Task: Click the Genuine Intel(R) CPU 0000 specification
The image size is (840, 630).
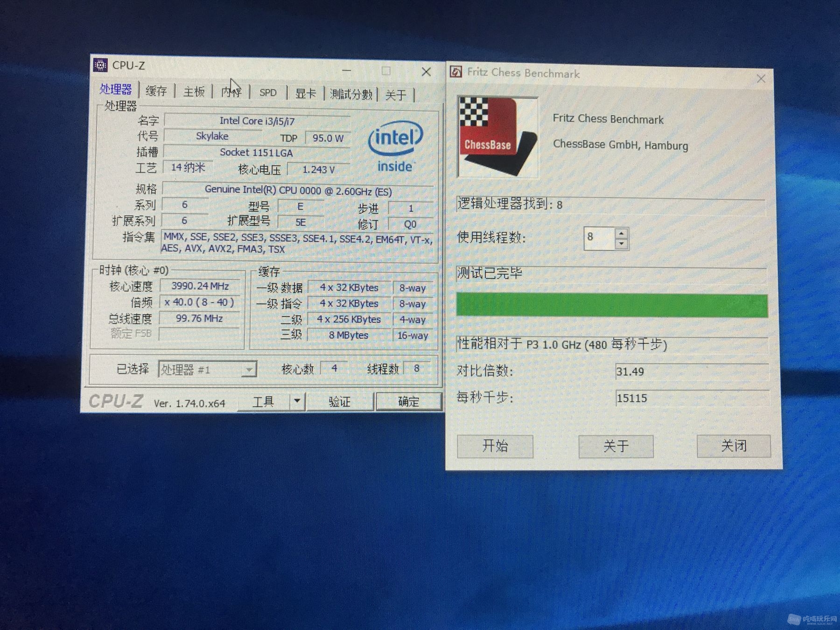Action: point(298,191)
